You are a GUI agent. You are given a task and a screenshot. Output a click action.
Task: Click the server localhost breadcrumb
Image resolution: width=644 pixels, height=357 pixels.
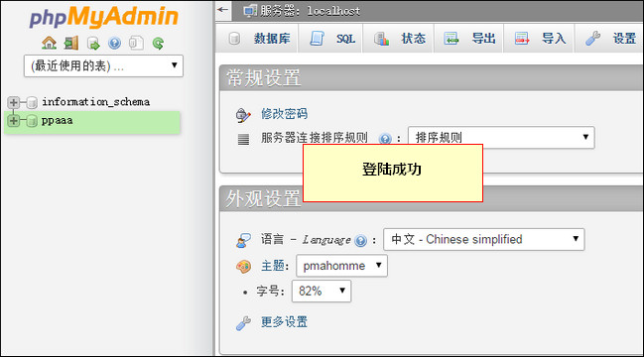pyautogui.click(x=310, y=11)
